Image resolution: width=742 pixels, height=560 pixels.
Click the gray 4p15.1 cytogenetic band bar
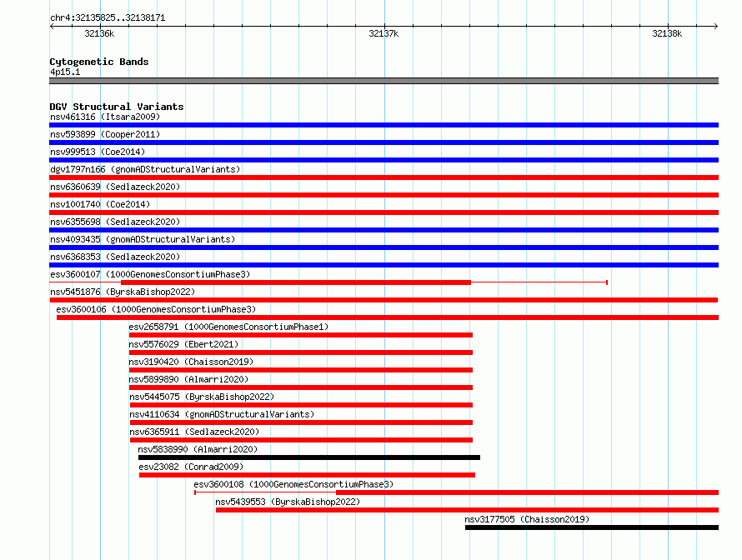coord(384,81)
